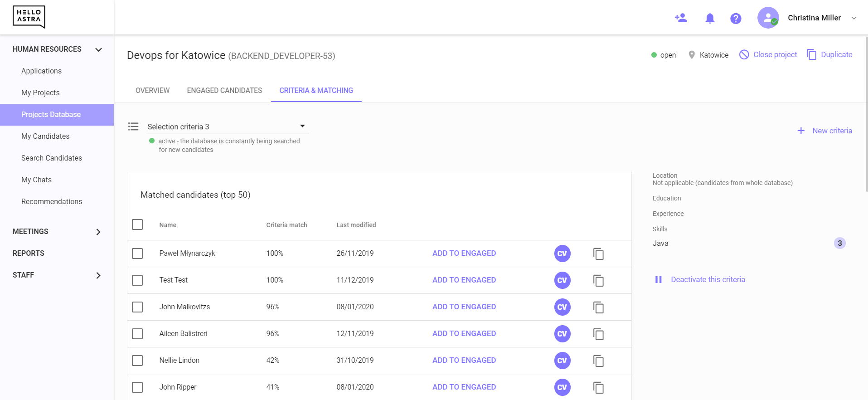Click copy icon in Test Test row

[598, 280]
